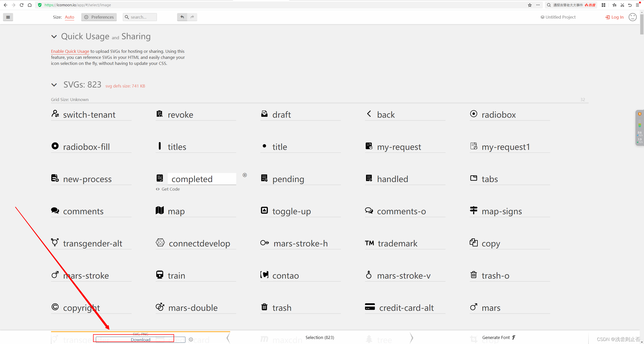This screenshot has width=644, height=344.
Task: Toggle selection of the comments icon
Action: click(83, 211)
